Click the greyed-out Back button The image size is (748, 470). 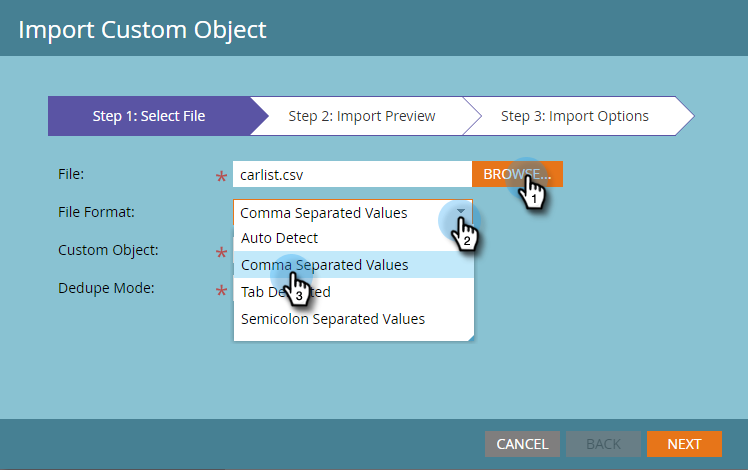[x=603, y=444]
